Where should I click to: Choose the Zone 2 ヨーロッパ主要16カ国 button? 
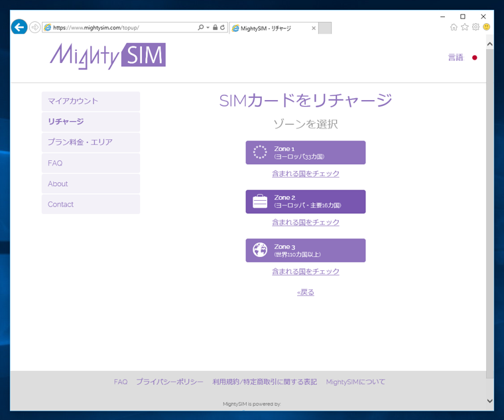pos(306,201)
